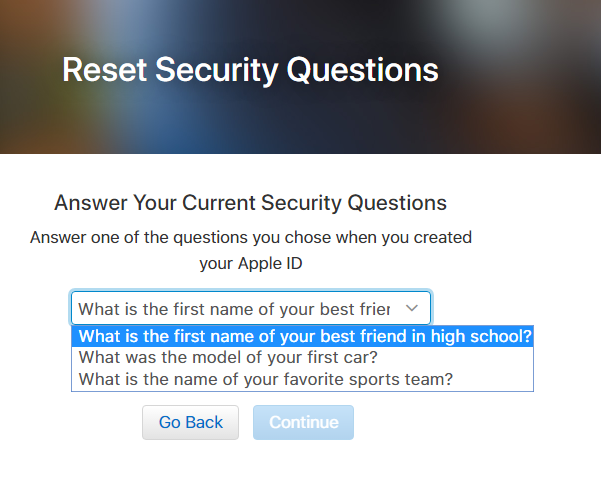Viewport: 601px width, 486px height.
Task: Open the security question combo box
Action: tap(250, 308)
